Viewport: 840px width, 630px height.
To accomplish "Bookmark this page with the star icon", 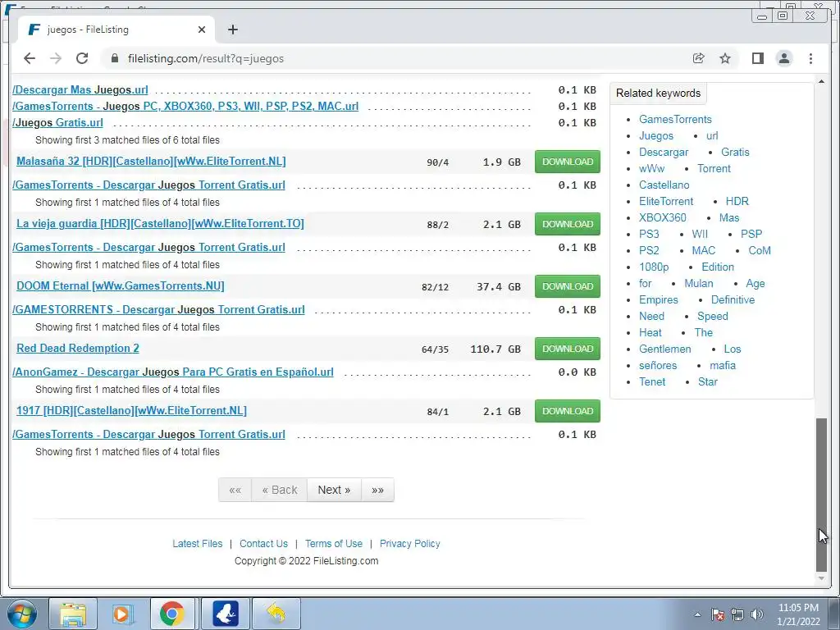I will coord(725,58).
